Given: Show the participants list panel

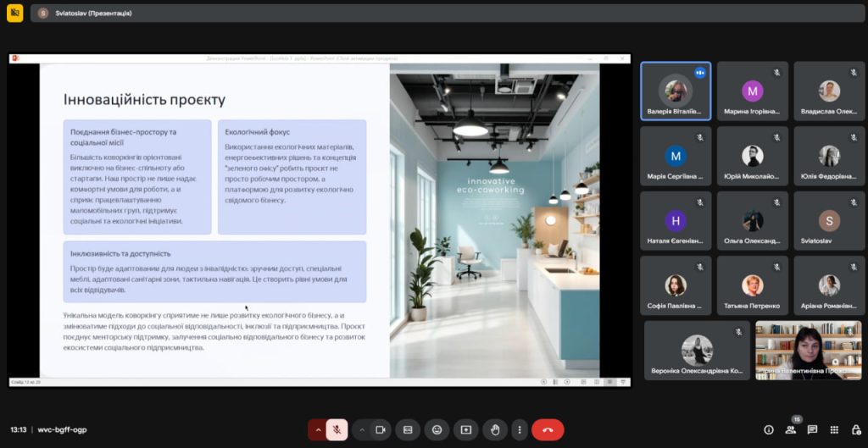Looking at the screenshot, I should [x=791, y=429].
